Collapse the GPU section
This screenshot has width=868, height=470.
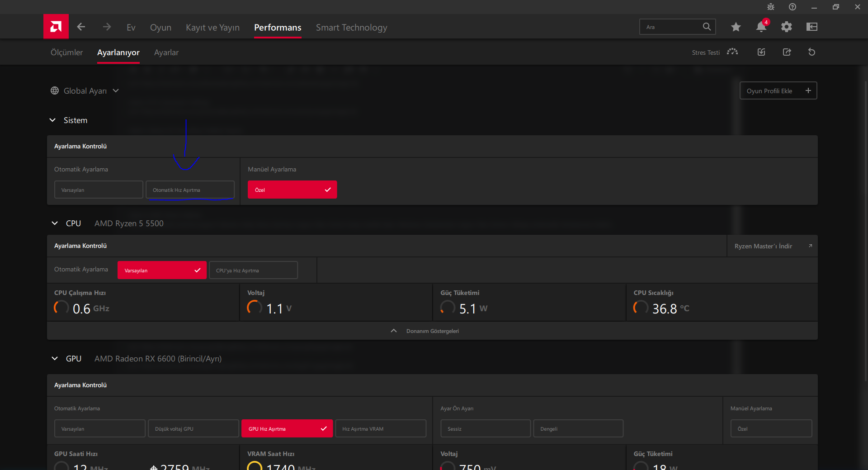click(x=55, y=358)
